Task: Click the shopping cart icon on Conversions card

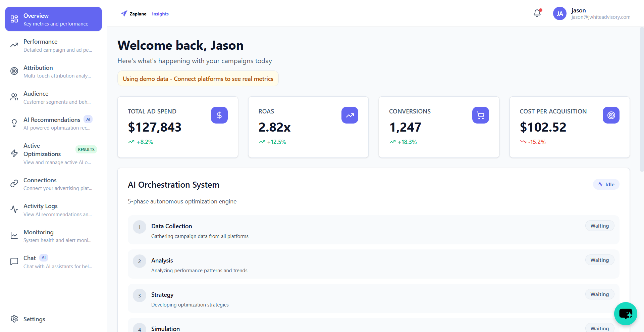Action: pos(480,115)
